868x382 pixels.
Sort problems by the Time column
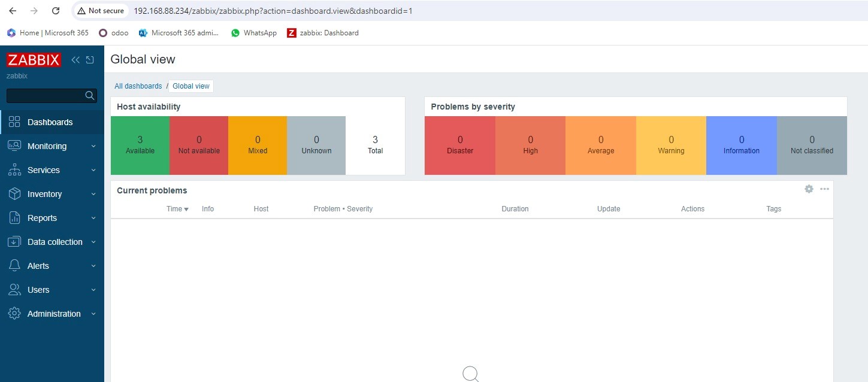(177, 209)
